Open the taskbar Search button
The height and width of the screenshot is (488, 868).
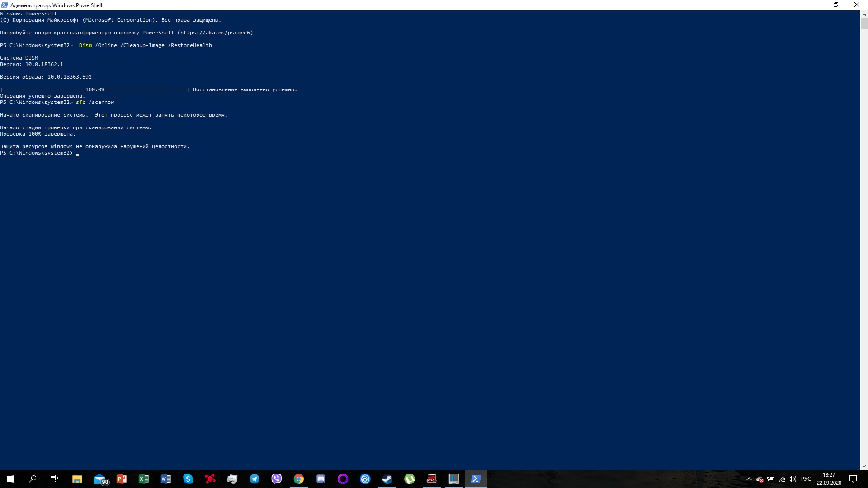pyautogui.click(x=33, y=479)
